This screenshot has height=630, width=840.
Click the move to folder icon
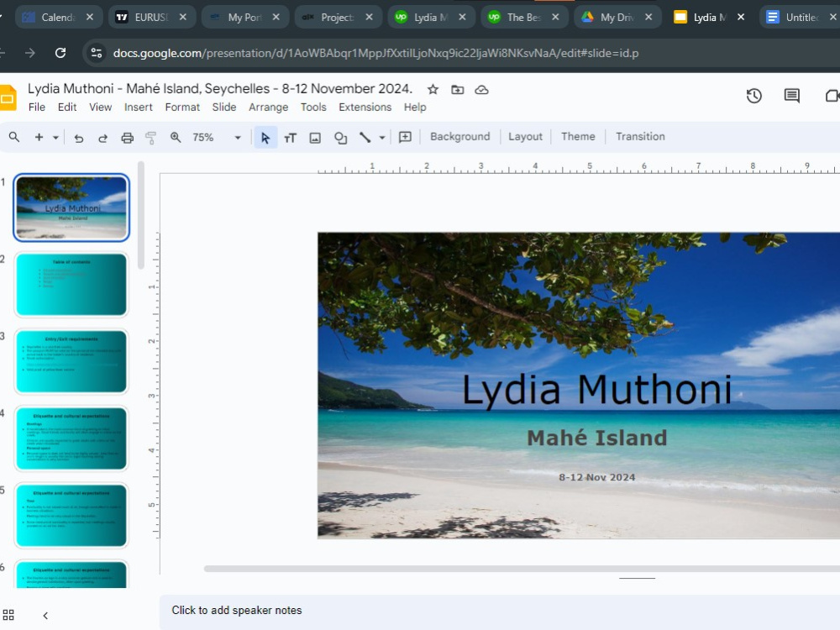pyautogui.click(x=457, y=90)
